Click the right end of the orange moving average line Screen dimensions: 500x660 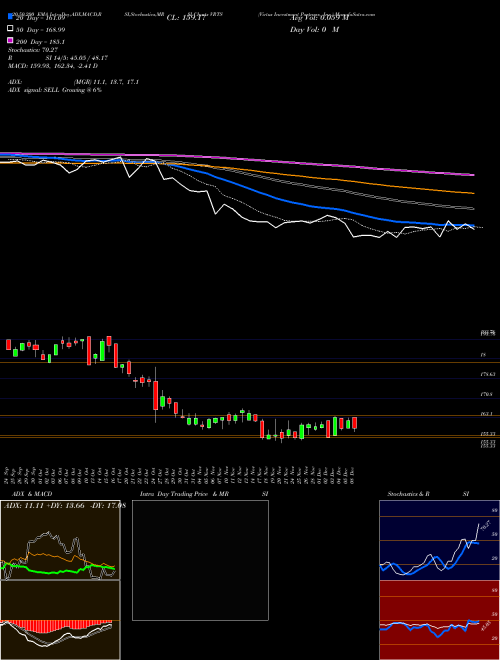coord(473,193)
